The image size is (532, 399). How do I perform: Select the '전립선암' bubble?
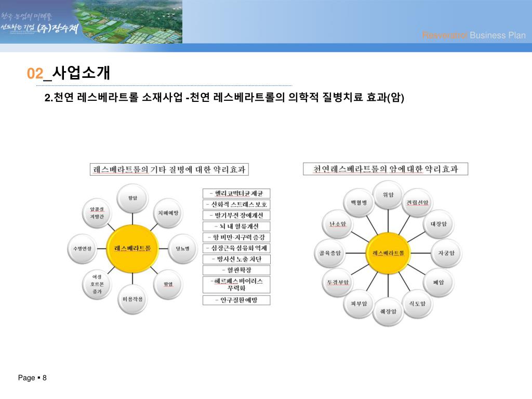(417, 203)
